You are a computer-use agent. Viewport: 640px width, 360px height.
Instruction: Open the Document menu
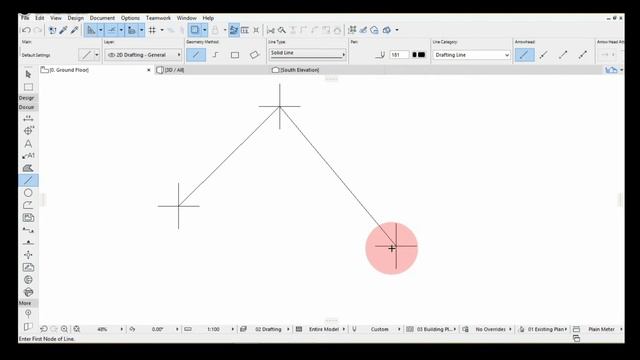click(x=102, y=18)
